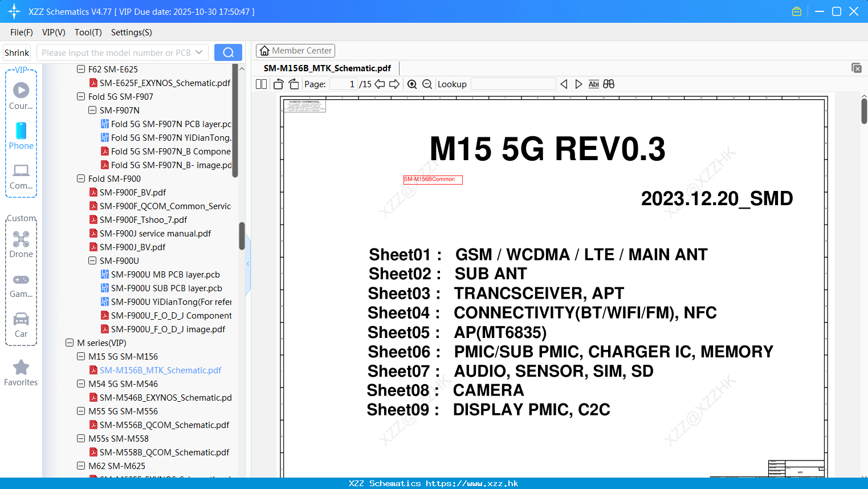Rotate page clockwise
This screenshot has width=868, height=489.
[294, 84]
